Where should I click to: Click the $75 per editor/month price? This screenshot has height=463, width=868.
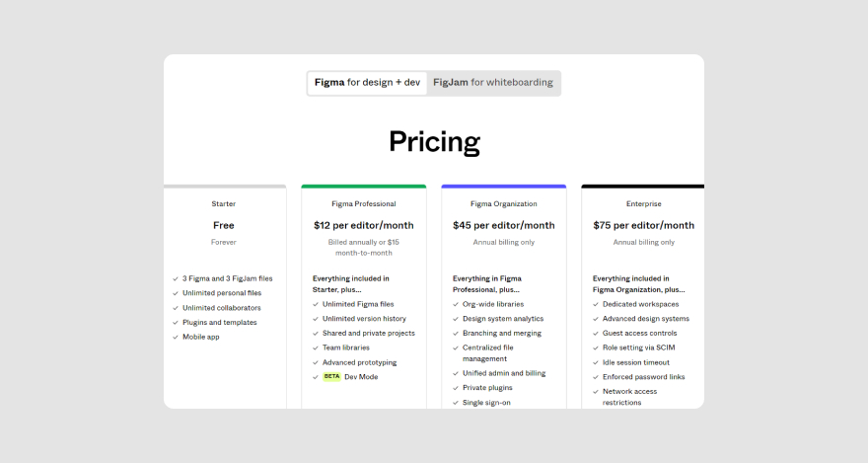pyautogui.click(x=644, y=225)
